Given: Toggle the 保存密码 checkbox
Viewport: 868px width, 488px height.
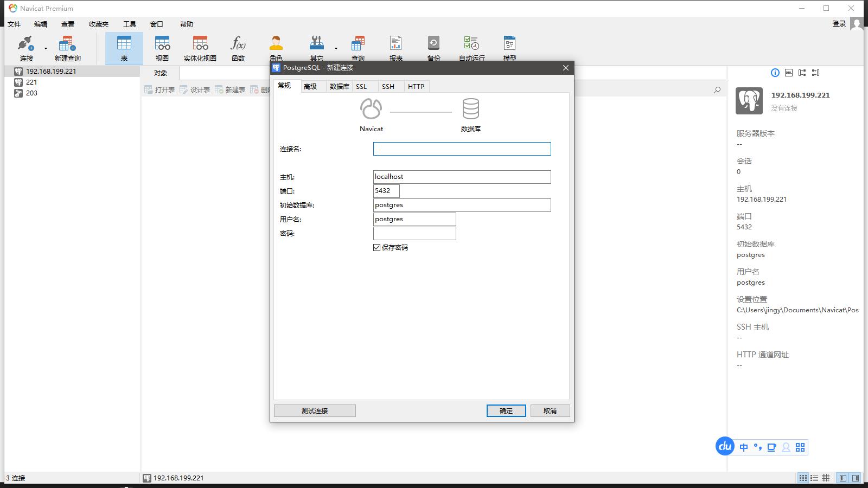Looking at the screenshot, I should 377,247.
